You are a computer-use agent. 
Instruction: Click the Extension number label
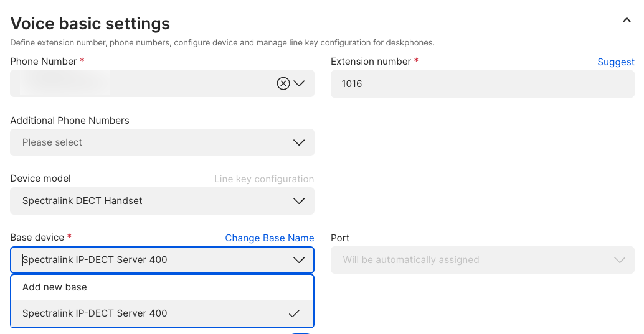click(371, 62)
